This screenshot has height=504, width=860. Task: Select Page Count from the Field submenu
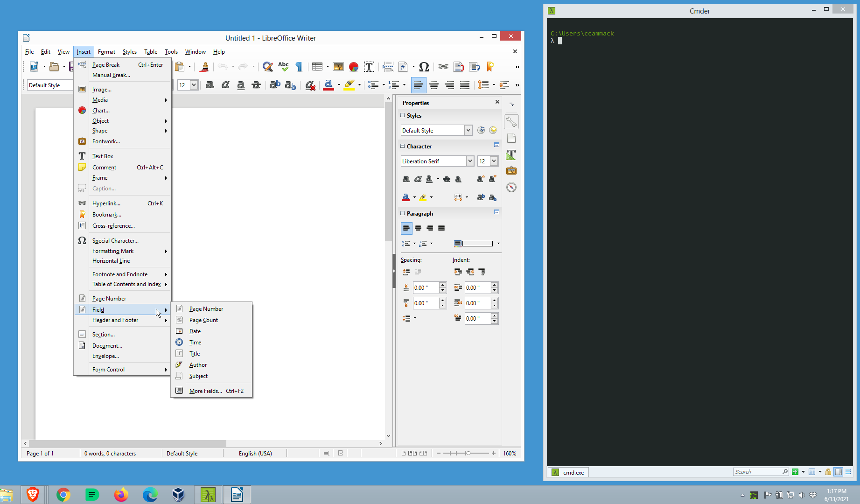[x=203, y=320]
